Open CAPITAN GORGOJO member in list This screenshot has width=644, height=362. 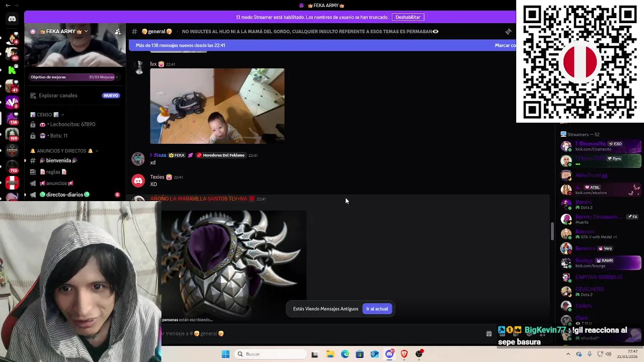[601, 277]
